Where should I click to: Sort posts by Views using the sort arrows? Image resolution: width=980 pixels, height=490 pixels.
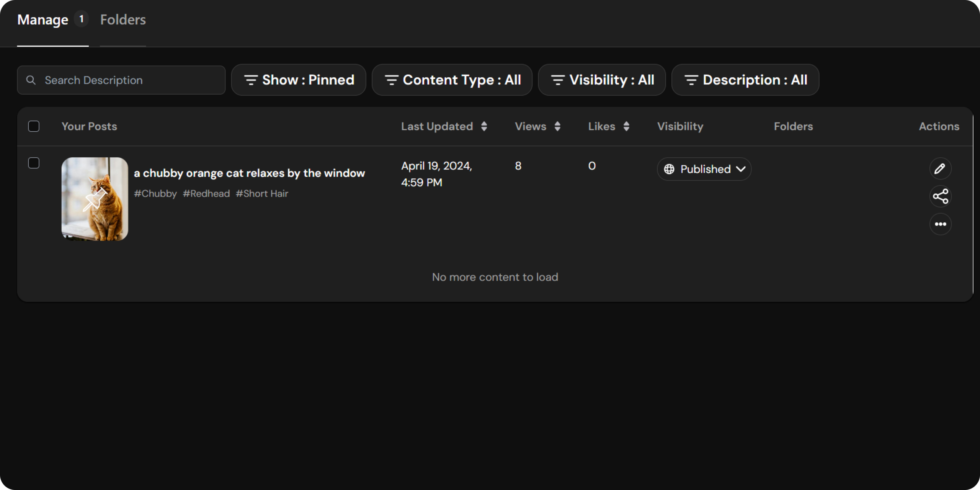pyautogui.click(x=558, y=126)
